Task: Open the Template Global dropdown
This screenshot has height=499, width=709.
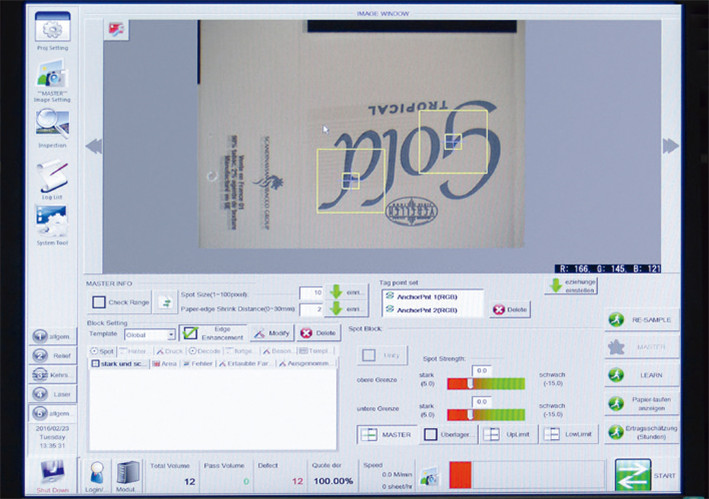Action: coord(150,335)
